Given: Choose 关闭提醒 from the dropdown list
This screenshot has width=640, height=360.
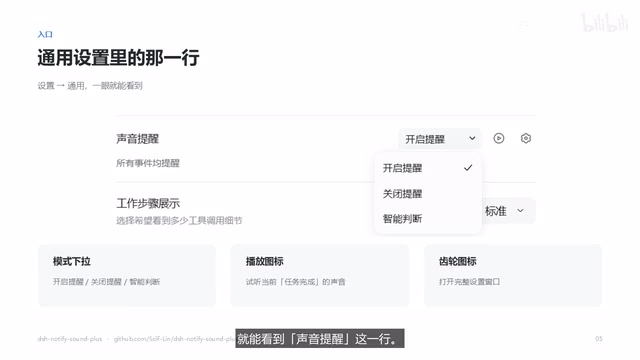Looking at the screenshot, I should pyautogui.click(x=428, y=193).
